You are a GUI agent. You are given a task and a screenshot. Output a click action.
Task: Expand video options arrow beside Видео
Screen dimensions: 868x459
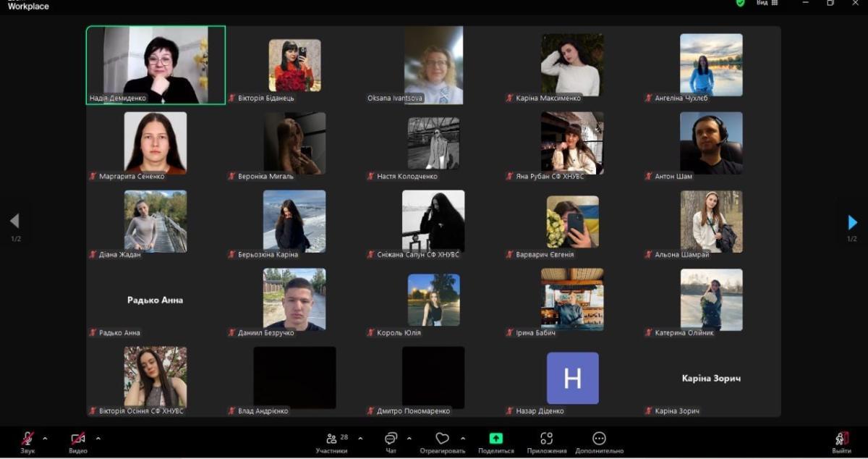click(98, 438)
